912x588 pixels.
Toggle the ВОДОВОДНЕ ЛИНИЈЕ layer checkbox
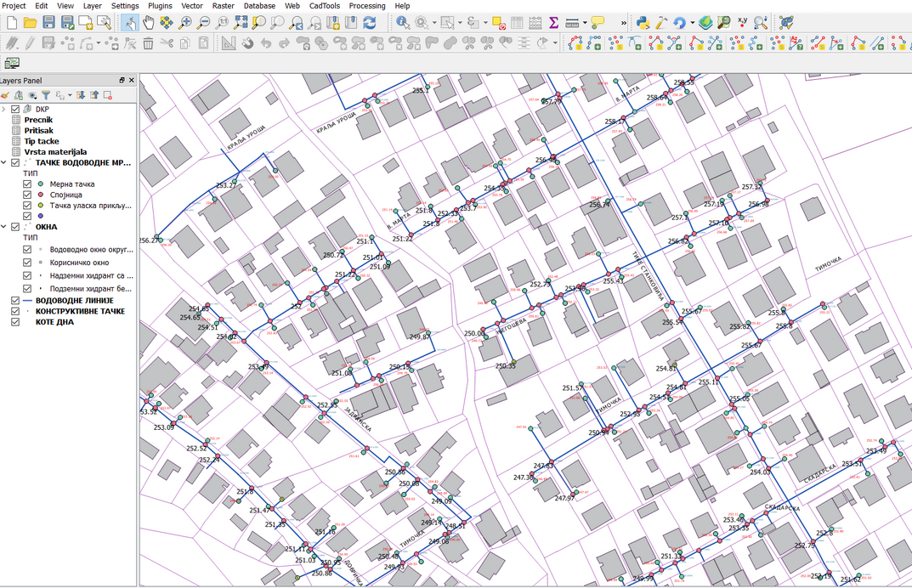coord(16,301)
